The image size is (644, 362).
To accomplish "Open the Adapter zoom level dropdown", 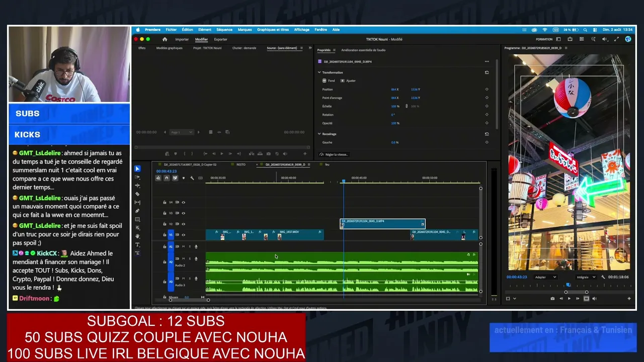I will point(545,277).
